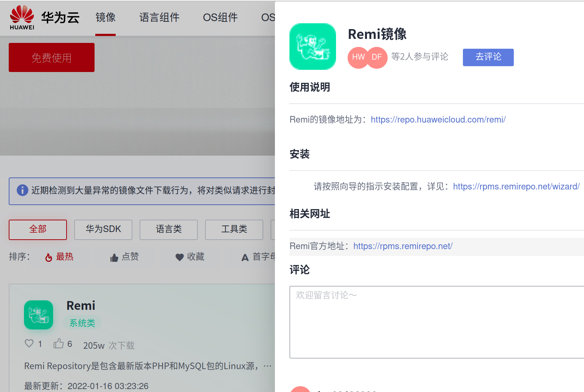The width and height of the screenshot is (584, 392).
Task: Click the thumbs-up icon for 点赞 sorting
Action: click(x=114, y=257)
